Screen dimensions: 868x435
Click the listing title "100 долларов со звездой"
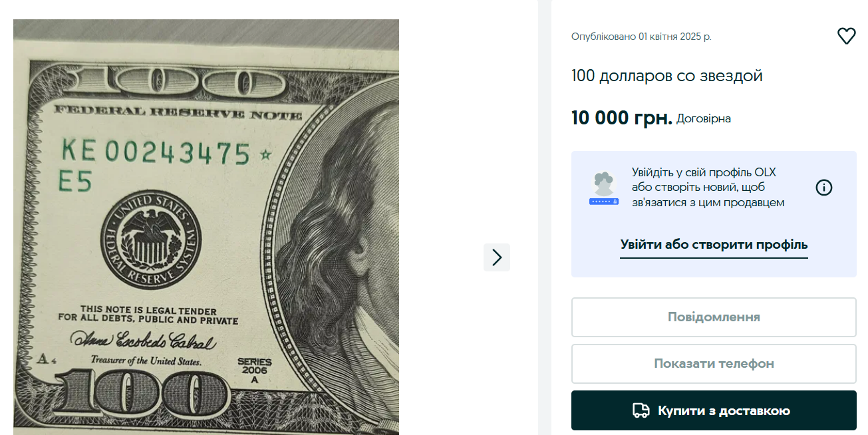(x=666, y=76)
